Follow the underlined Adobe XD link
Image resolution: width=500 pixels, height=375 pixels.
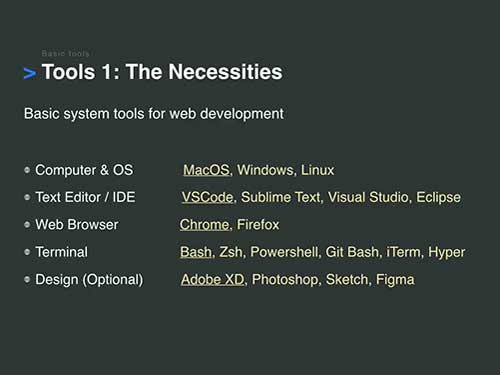coord(213,279)
